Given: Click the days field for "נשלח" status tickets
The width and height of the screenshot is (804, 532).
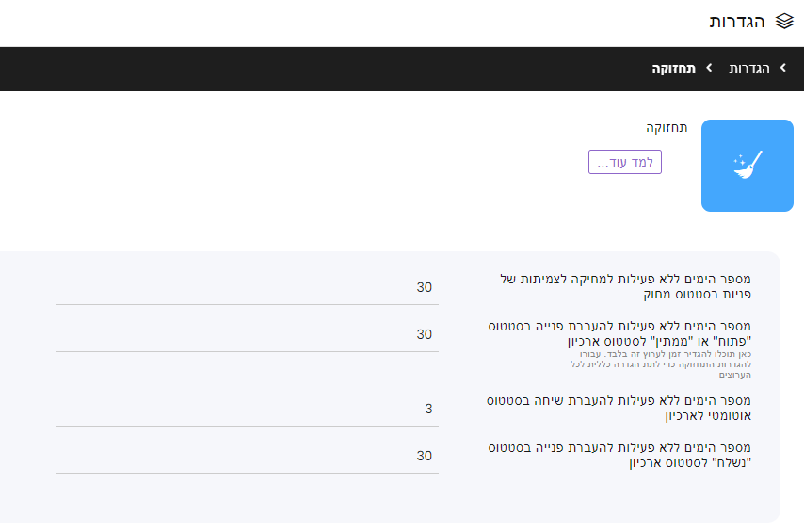Looking at the screenshot, I should (247, 456).
